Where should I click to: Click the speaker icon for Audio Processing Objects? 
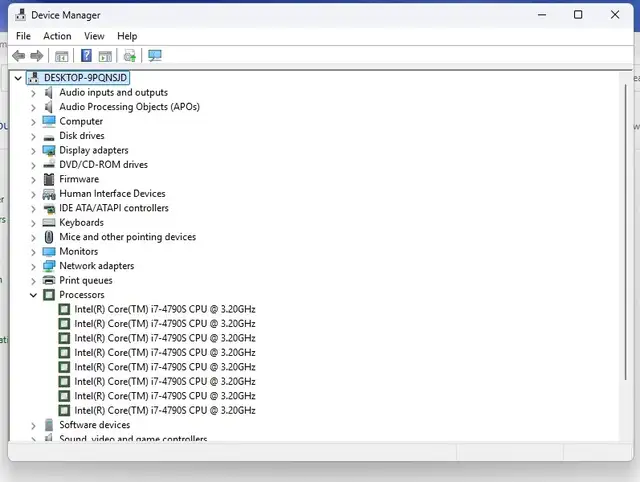pos(49,107)
